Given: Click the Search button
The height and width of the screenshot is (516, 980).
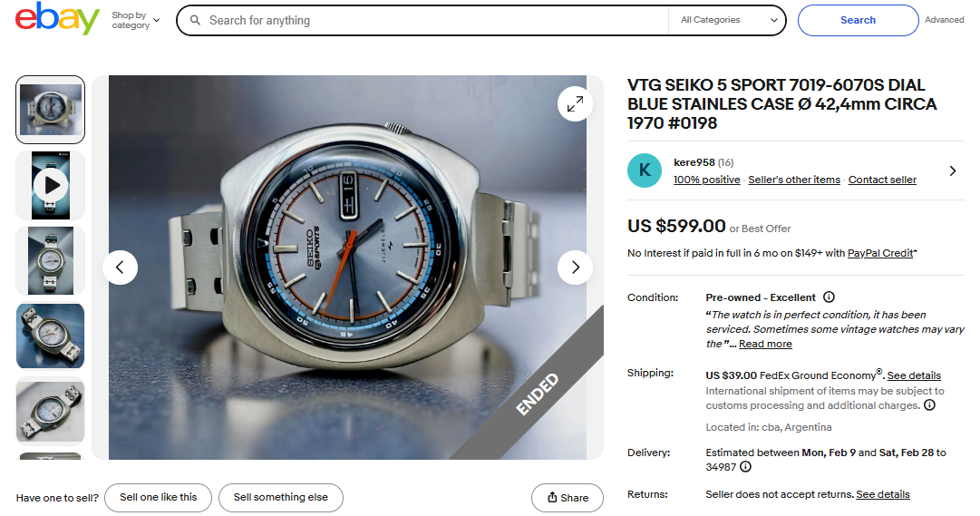Looking at the screenshot, I should click(859, 20).
